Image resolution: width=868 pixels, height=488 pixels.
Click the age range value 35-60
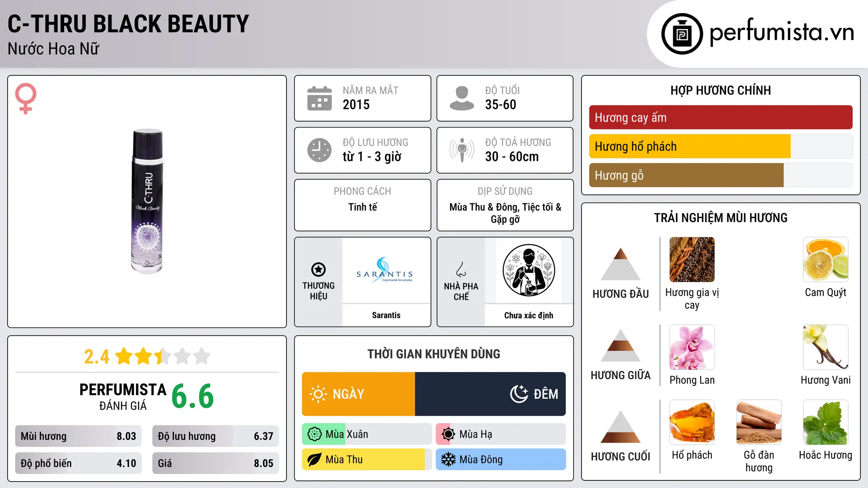click(501, 105)
